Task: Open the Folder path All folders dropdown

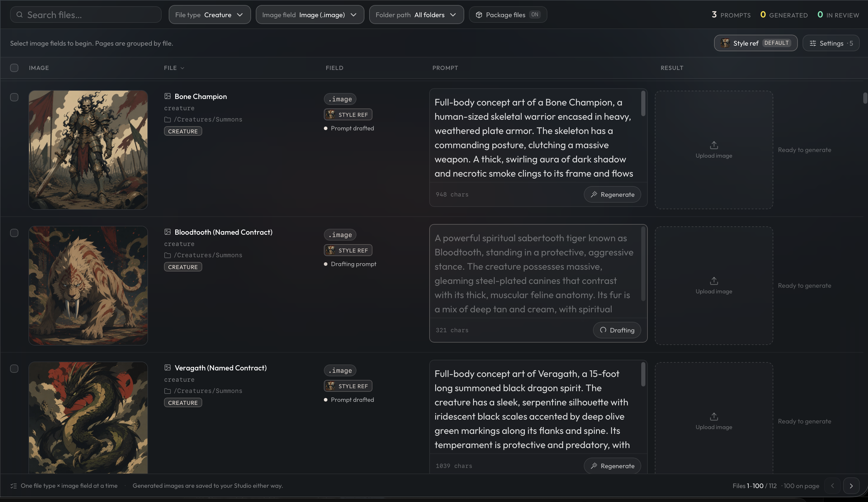Action: (x=417, y=15)
